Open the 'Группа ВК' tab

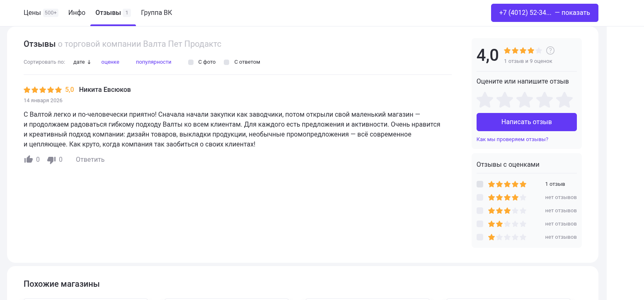tap(157, 13)
